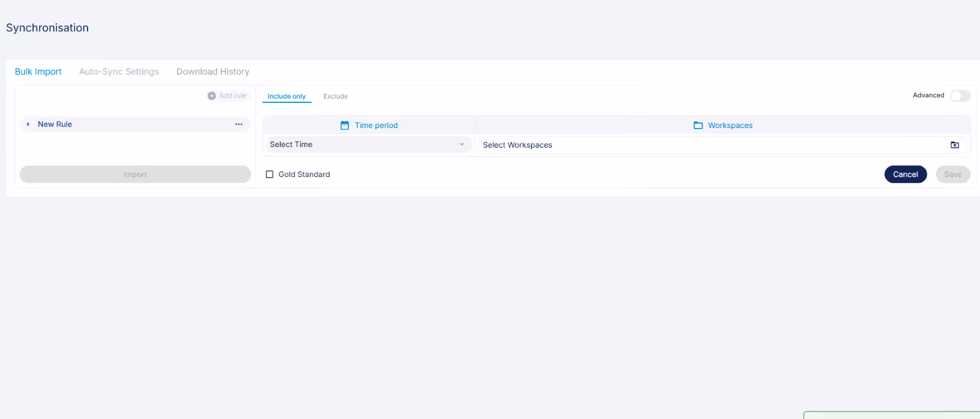The image size is (980, 419).
Task: Click the Add rule plus icon
Action: click(212, 96)
